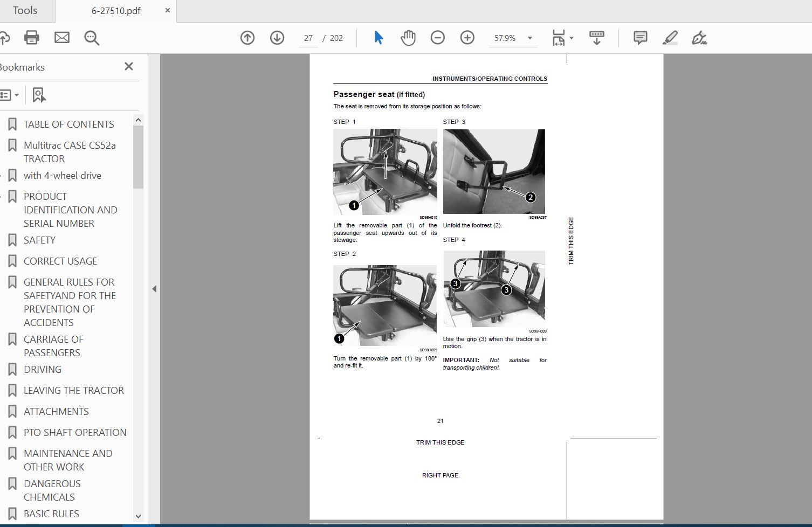Activate the selection arrow tool
Screen dimensions: 812x527
point(379,38)
